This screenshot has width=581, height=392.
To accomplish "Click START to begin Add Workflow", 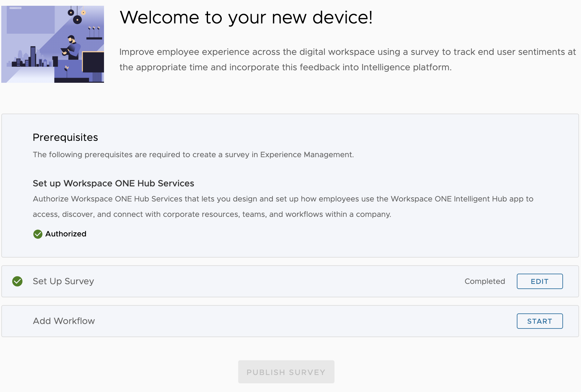I will [x=540, y=321].
